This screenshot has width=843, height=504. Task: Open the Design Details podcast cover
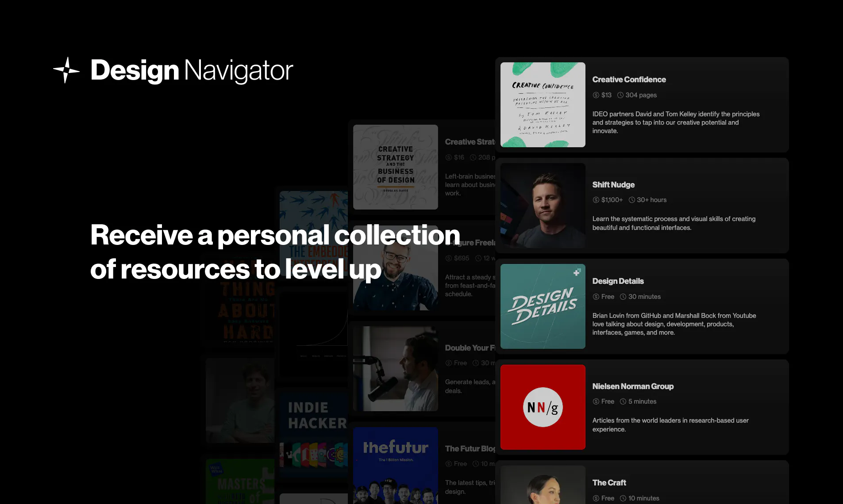click(543, 306)
